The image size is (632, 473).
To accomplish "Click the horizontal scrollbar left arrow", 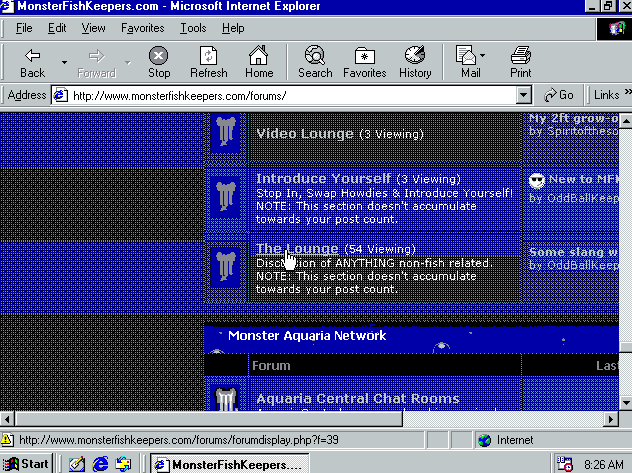I will coord(7,419).
